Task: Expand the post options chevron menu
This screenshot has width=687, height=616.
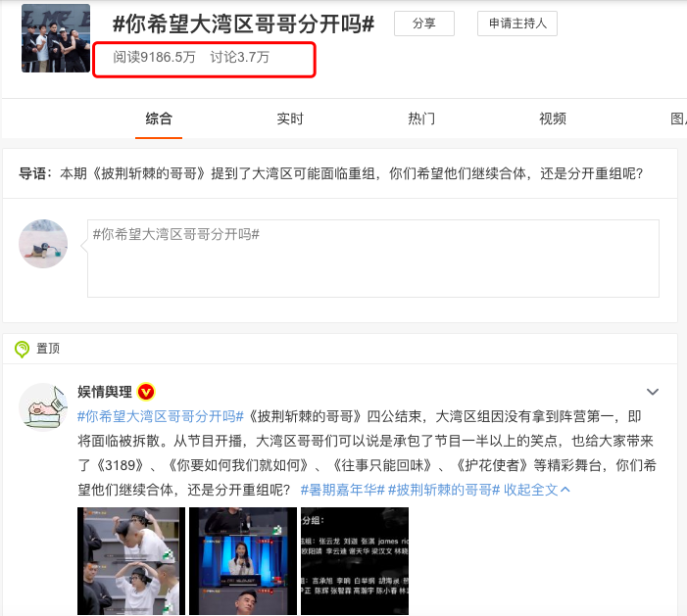Action: click(x=653, y=392)
